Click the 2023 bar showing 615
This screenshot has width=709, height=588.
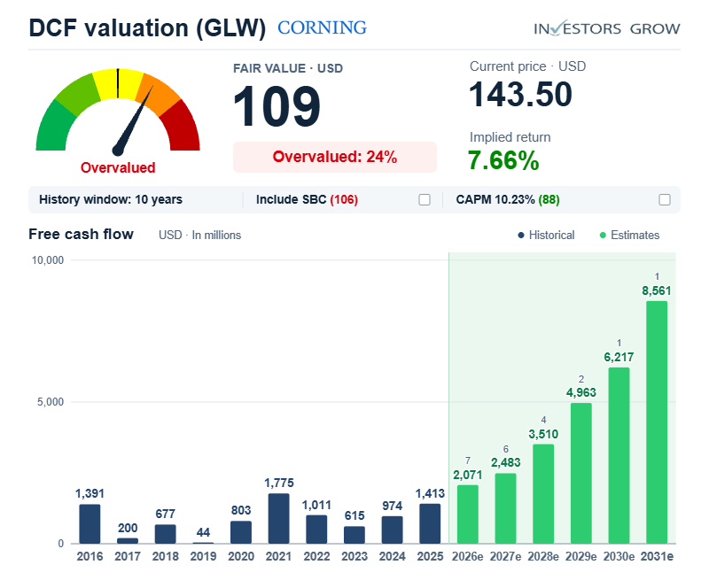tap(354, 535)
